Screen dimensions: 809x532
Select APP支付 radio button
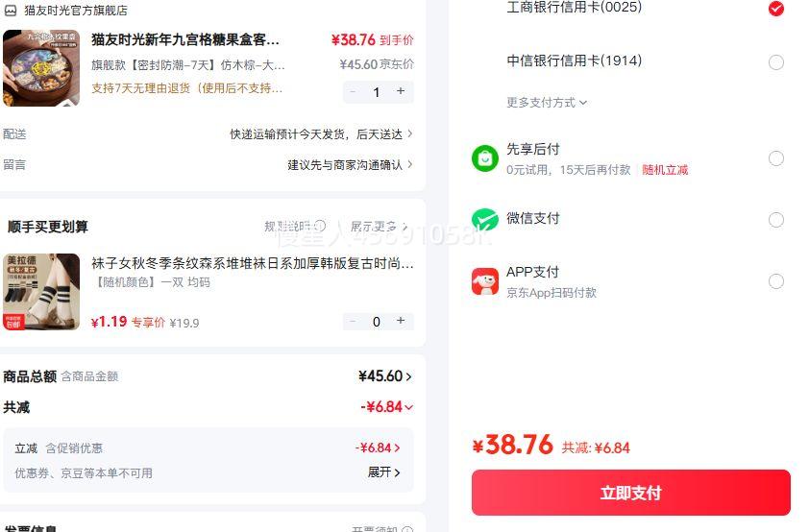pyautogui.click(x=776, y=281)
